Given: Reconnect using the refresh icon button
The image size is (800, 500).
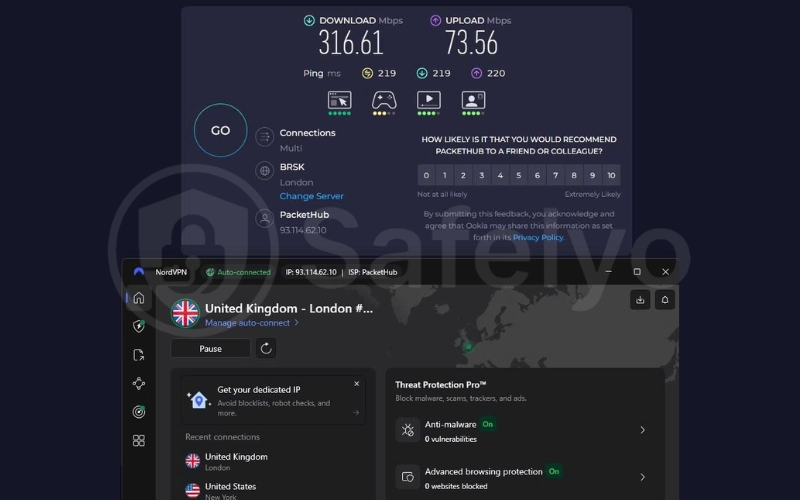Looking at the screenshot, I should [x=266, y=348].
